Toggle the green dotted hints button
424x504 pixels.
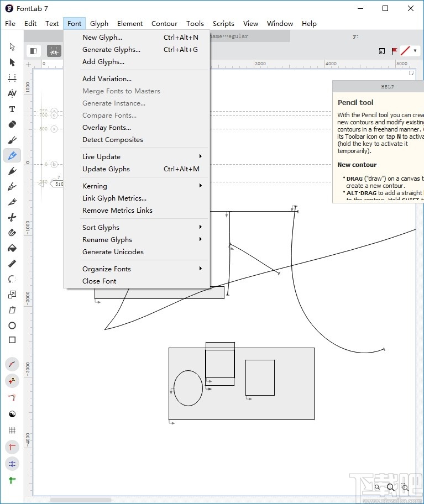click(12, 480)
